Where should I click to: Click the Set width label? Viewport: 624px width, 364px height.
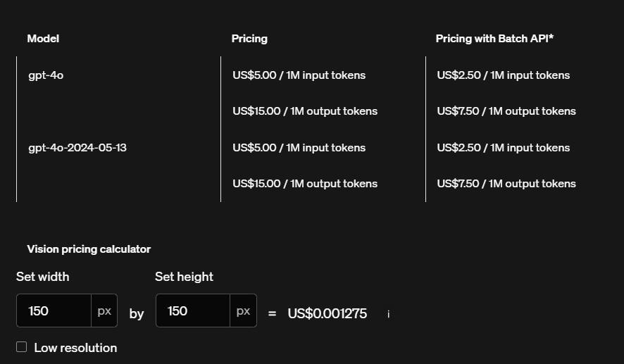coord(43,277)
